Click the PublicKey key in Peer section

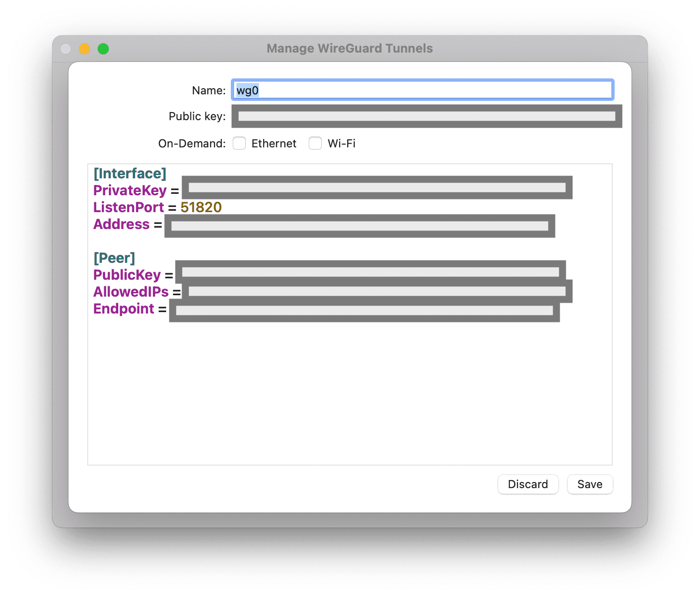127,275
